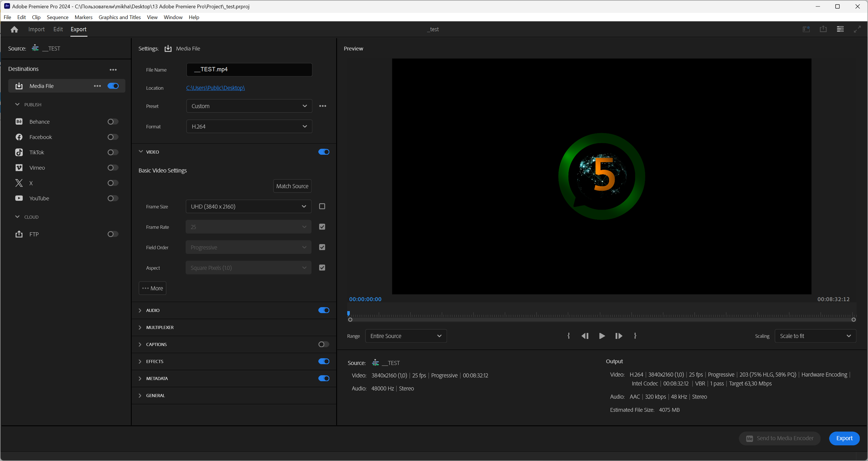The width and height of the screenshot is (868, 461).
Task: Click the YouTube publish icon
Action: point(19,198)
